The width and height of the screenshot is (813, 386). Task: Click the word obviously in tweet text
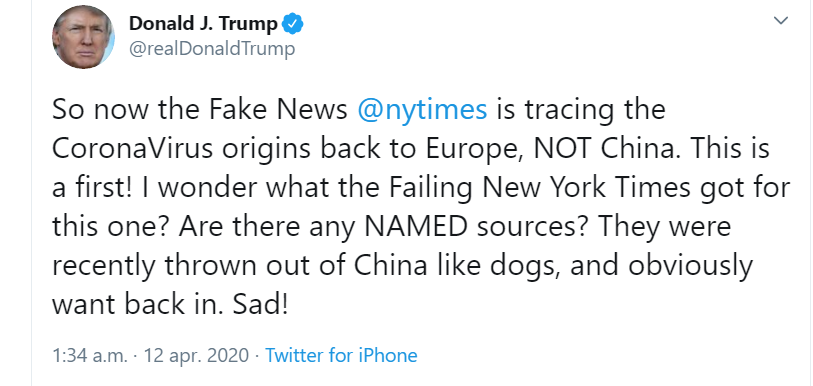coord(690,266)
